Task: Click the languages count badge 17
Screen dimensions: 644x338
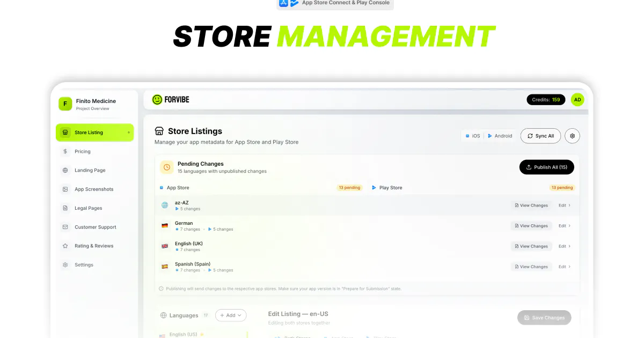Action: point(206,315)
